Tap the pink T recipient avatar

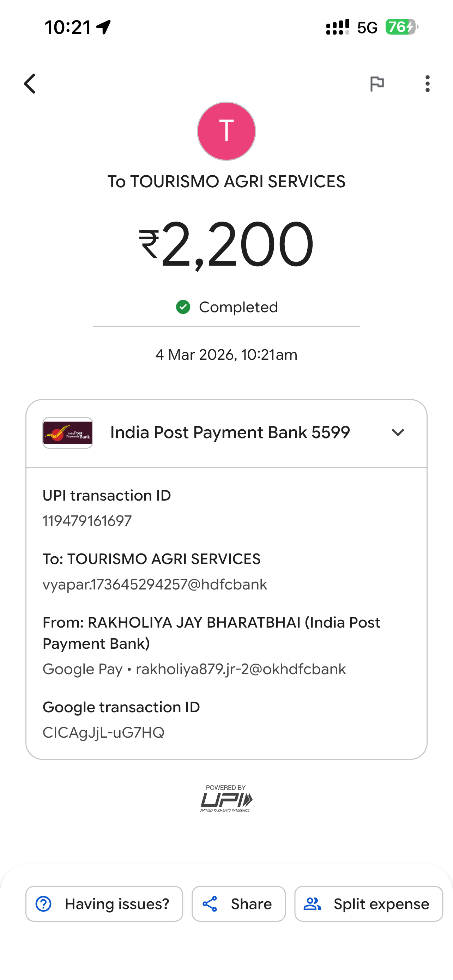point(226,131)
